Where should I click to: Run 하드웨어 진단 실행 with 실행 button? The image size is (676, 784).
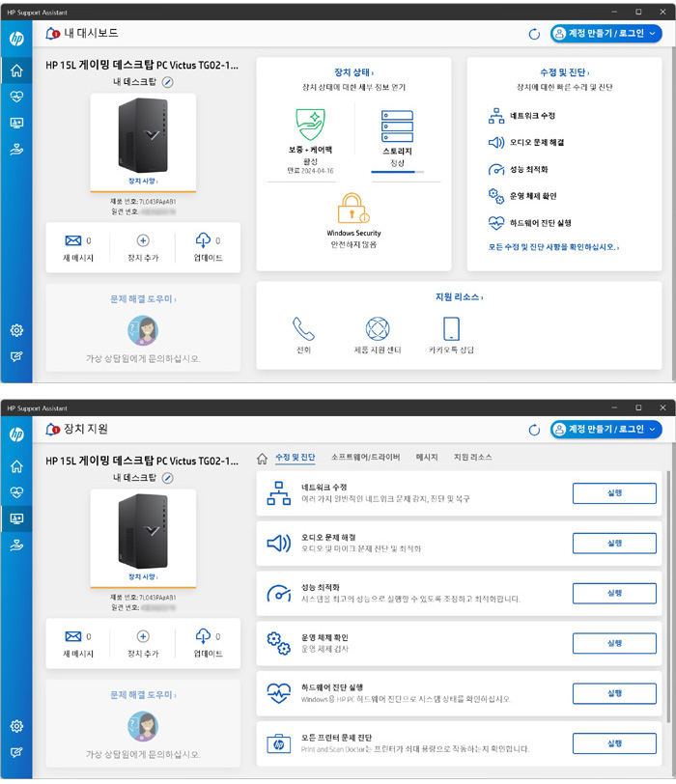(x=614, y=693)
